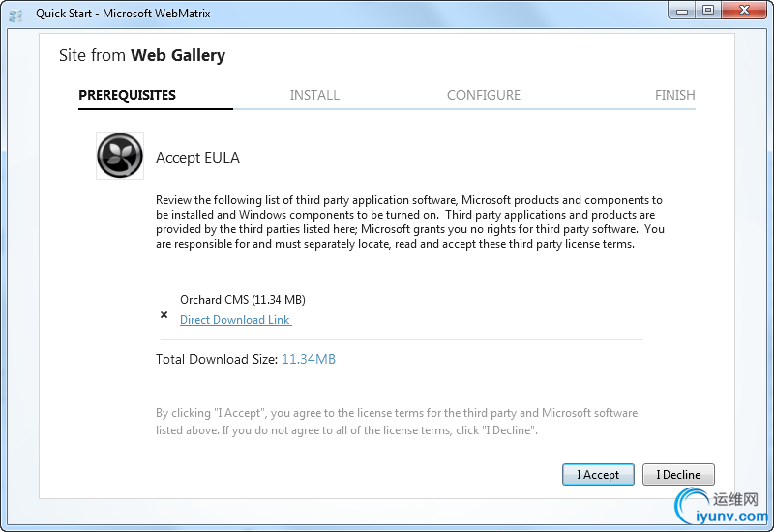Maximize the Quick Start window
Screen dimensions: 774x532
point(708,10)
